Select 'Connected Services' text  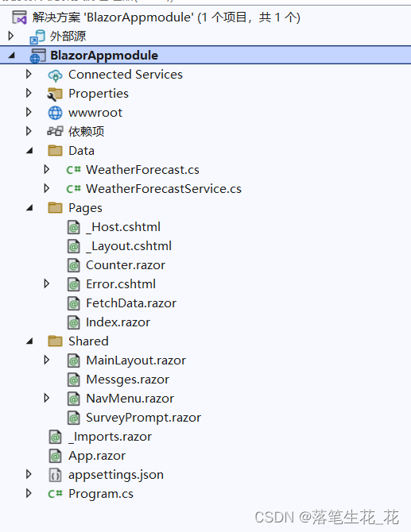click(126, 75)
